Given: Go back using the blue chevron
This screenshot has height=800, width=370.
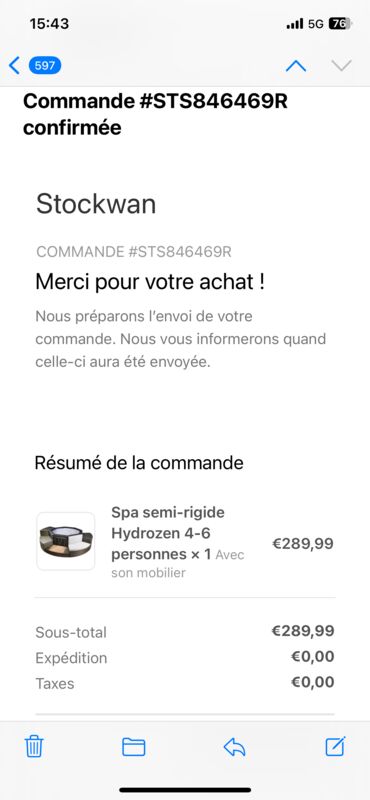Looking at the screenshot, I should (14, 65).
